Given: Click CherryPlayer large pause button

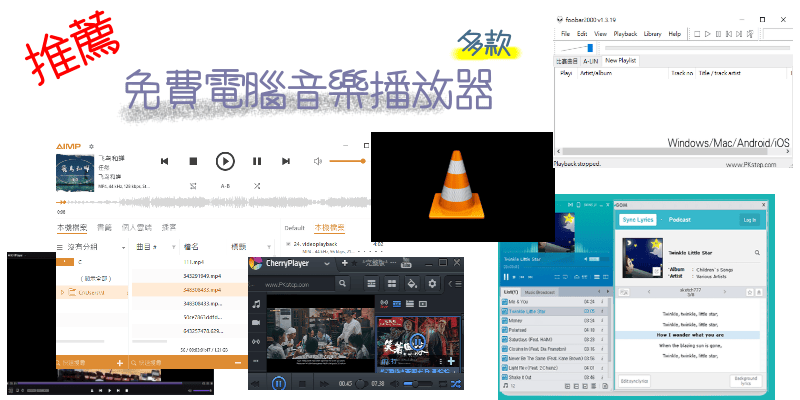Looking at the screenshot, I should point(279,383).
